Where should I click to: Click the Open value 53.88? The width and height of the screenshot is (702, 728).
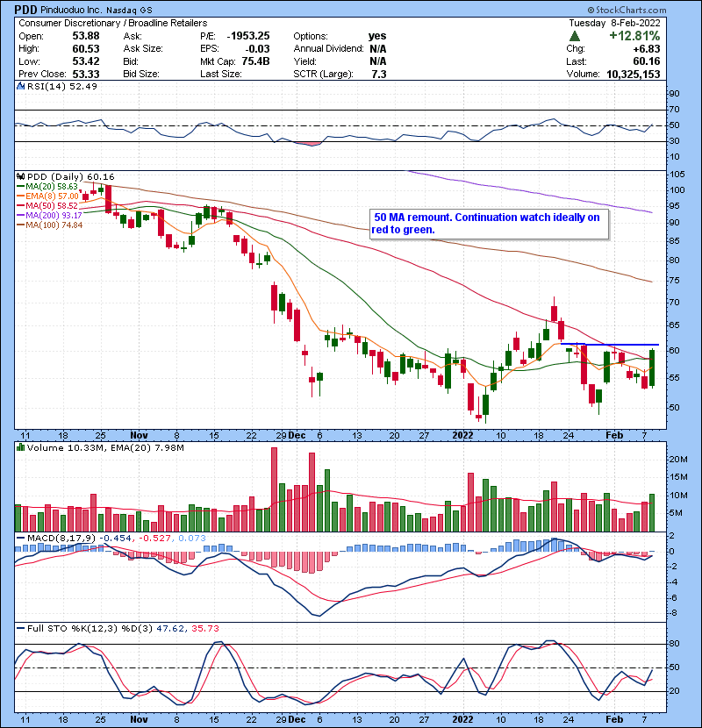click(86, 36)
